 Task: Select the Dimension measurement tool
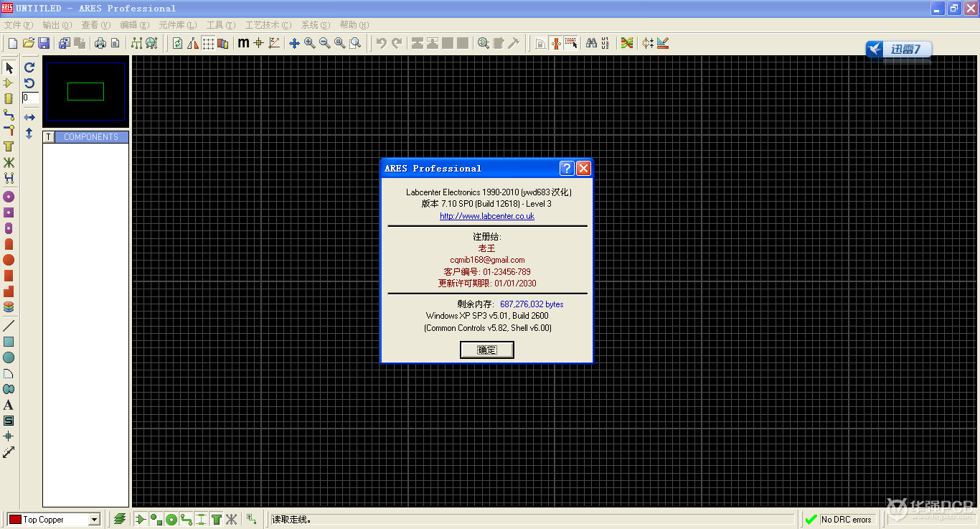click(x=9, y=453)
